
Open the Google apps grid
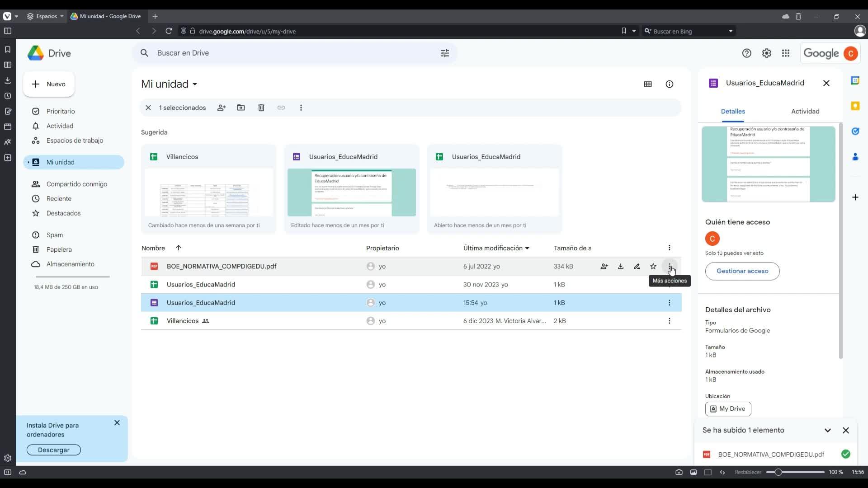tap(786, 53)
